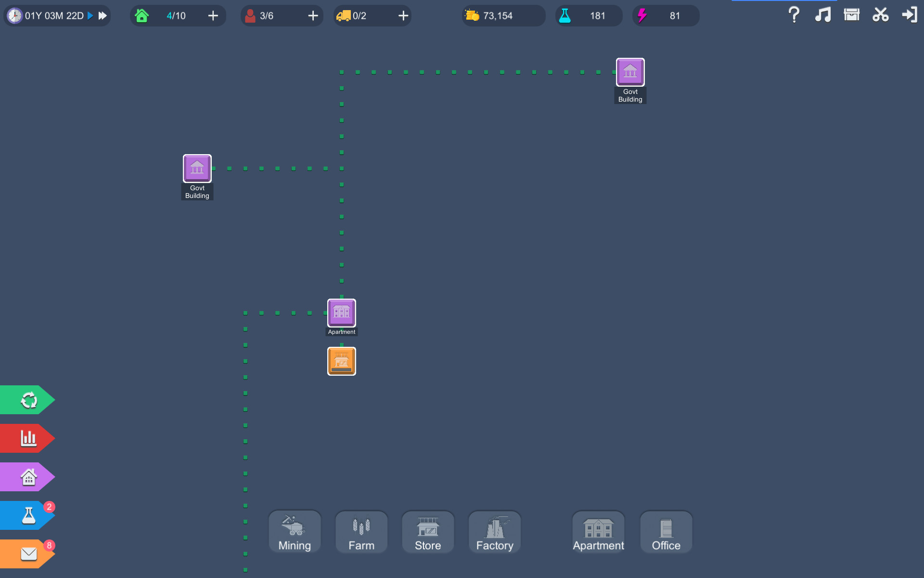Screen dimensions: 924x578
Task: Toggle the game music note icon
Action: tap(823, 15)
